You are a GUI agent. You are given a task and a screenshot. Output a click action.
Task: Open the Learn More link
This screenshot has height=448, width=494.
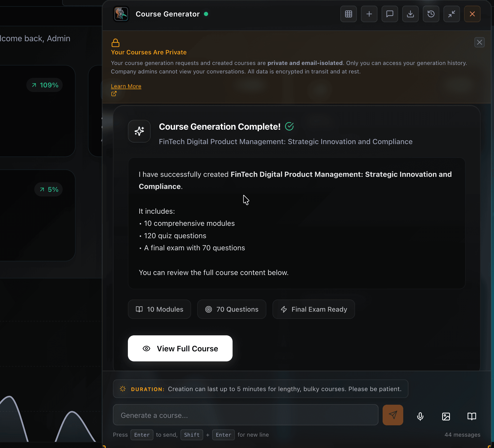(x=126, y=86)
